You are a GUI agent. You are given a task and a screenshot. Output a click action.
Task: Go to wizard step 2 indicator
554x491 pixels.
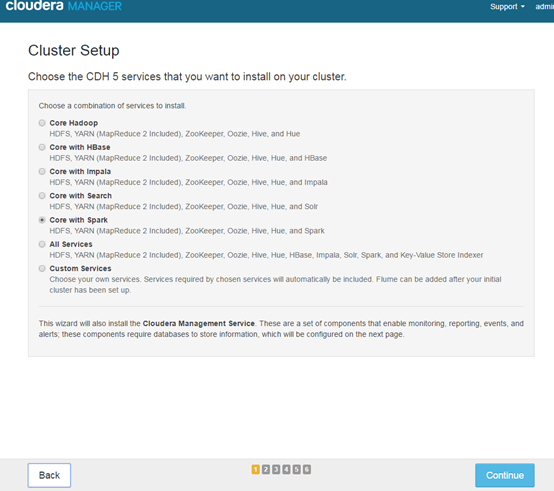[266, 469]
